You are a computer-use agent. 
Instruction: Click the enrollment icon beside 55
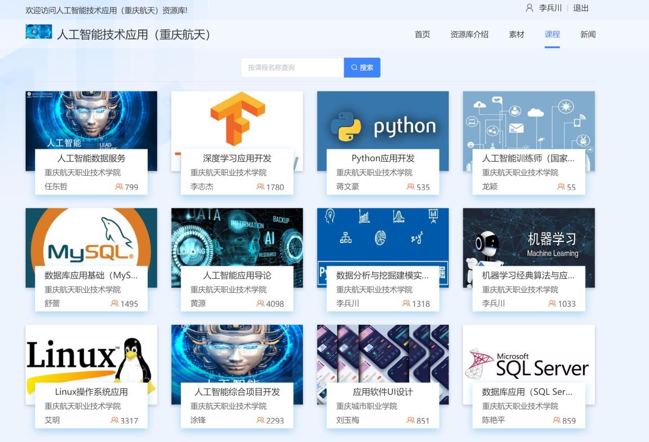coord(561,187)
